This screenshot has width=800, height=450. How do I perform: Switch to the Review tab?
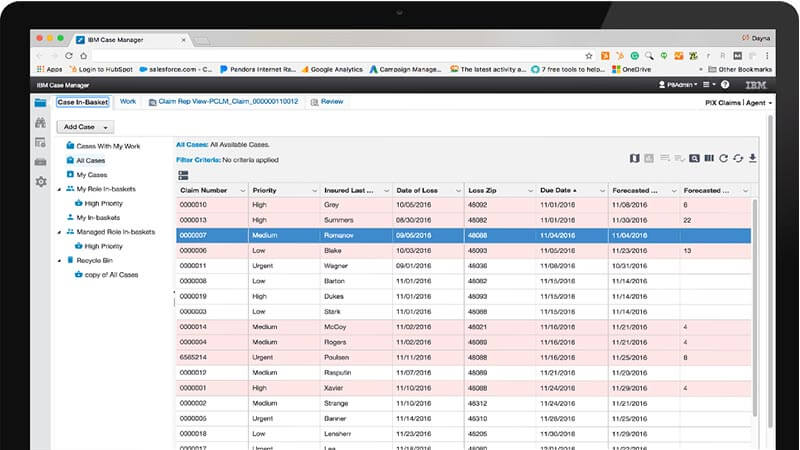coord(327,102)
